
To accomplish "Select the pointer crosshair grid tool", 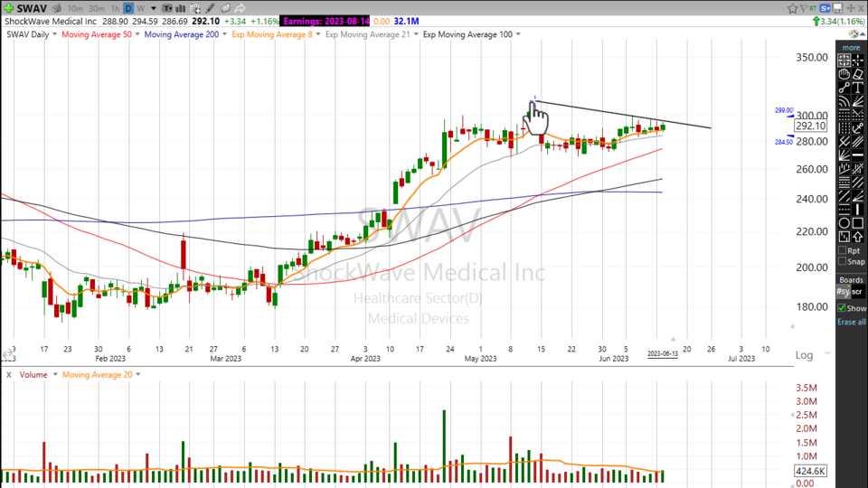I will [x=844, y=60].
